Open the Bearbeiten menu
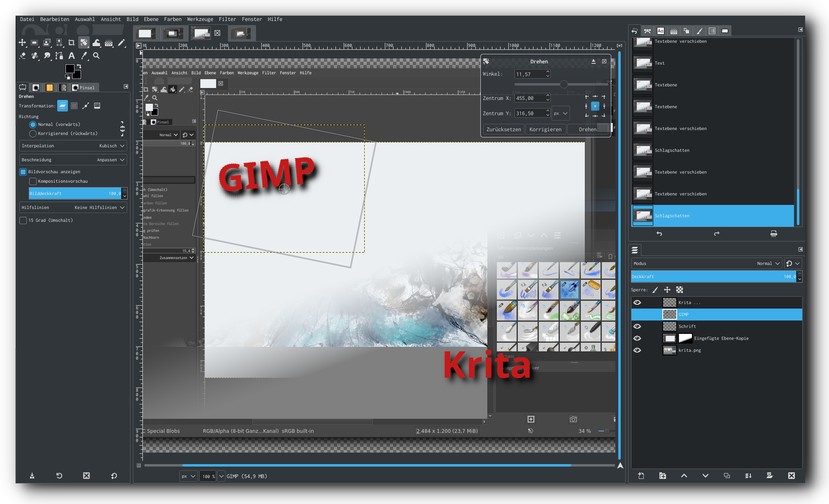 [x=54, y=19]
